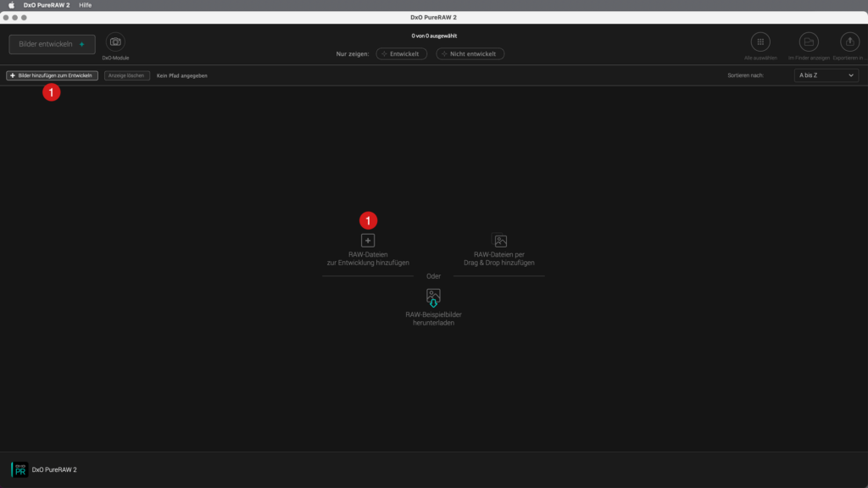The height and width of the screenshot is (488, 868).
Task: Click RAW-Dateien zur Entwicklung hinzufügen label
Action: click(x=368, y=259)
